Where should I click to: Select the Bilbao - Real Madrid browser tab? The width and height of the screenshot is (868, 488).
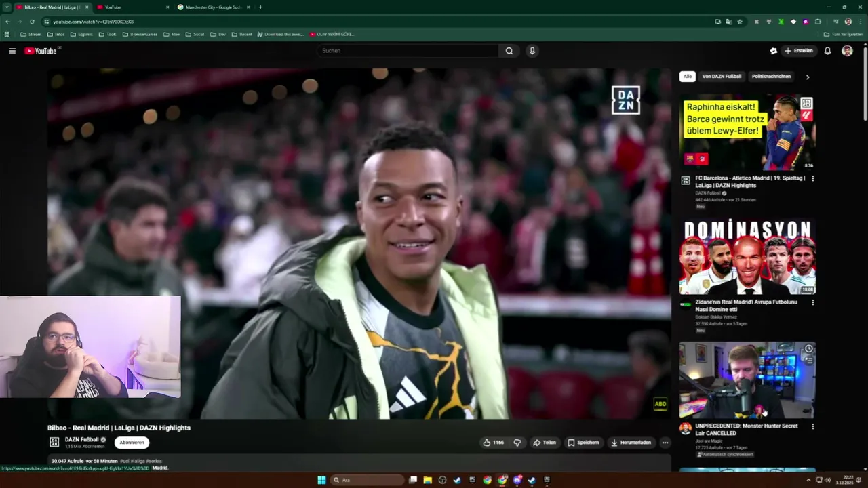[52, 7]
